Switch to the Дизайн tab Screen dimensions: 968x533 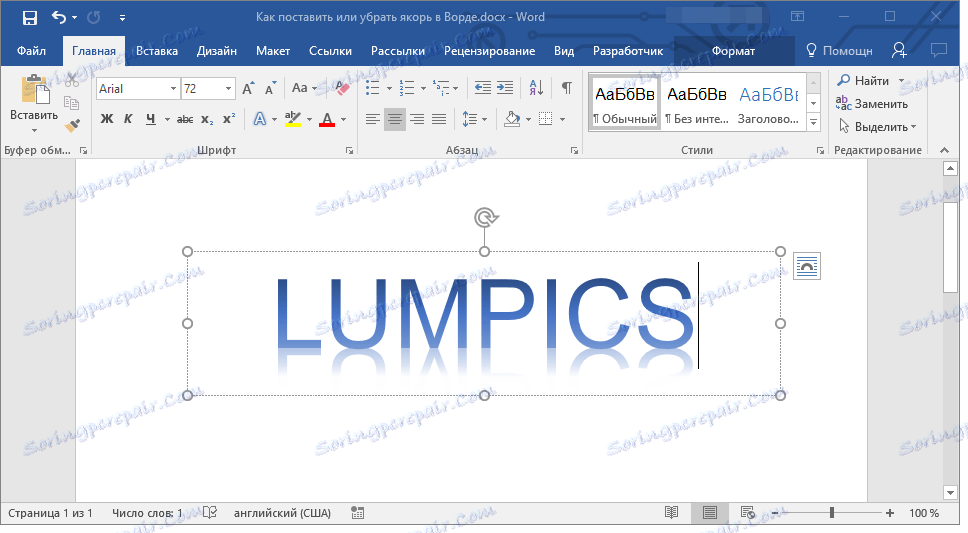217,51
